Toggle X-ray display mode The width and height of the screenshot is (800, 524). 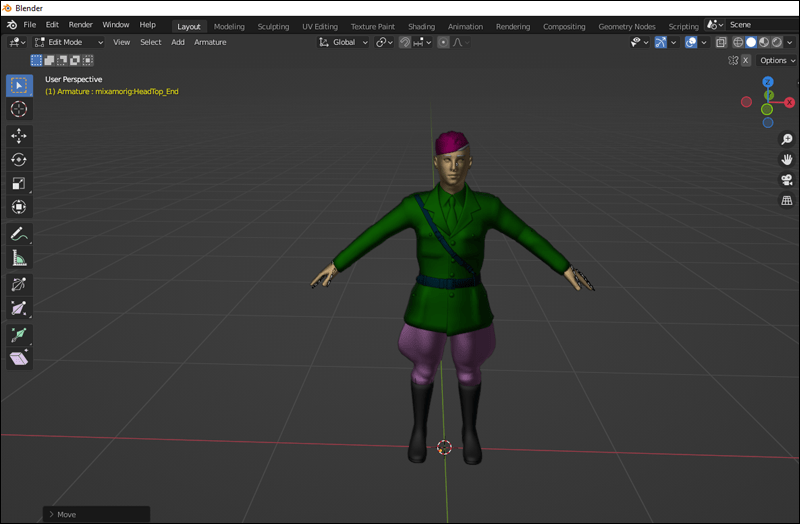coord(721,42)
